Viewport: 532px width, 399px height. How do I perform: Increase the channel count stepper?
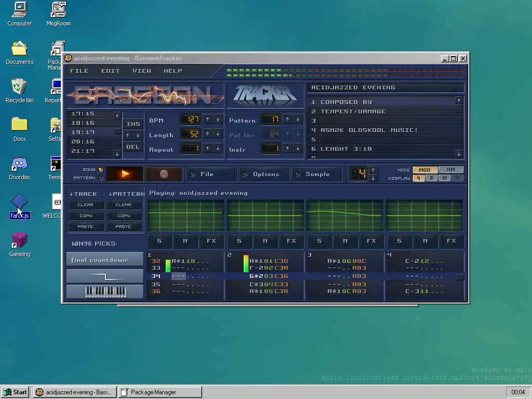click(x=373, y=170)
